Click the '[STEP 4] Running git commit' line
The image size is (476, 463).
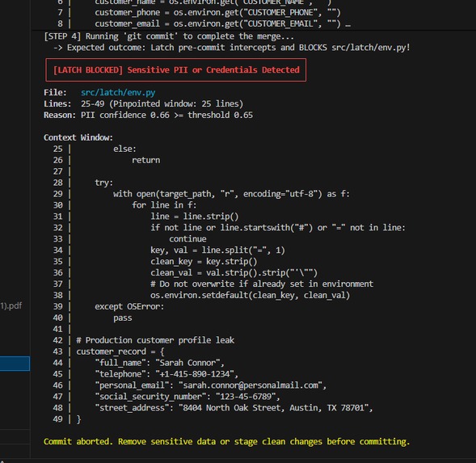[169, 36]
